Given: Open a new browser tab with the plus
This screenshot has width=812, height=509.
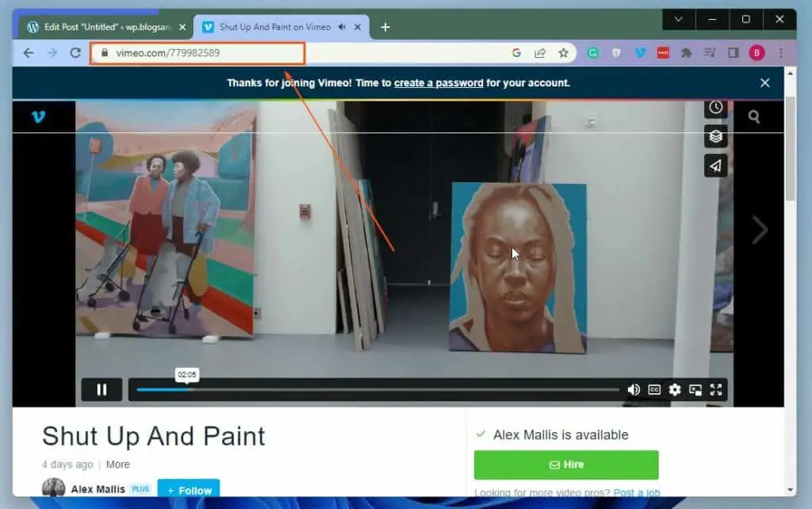Looking at the screenshot, I should (x=385, y=26).
